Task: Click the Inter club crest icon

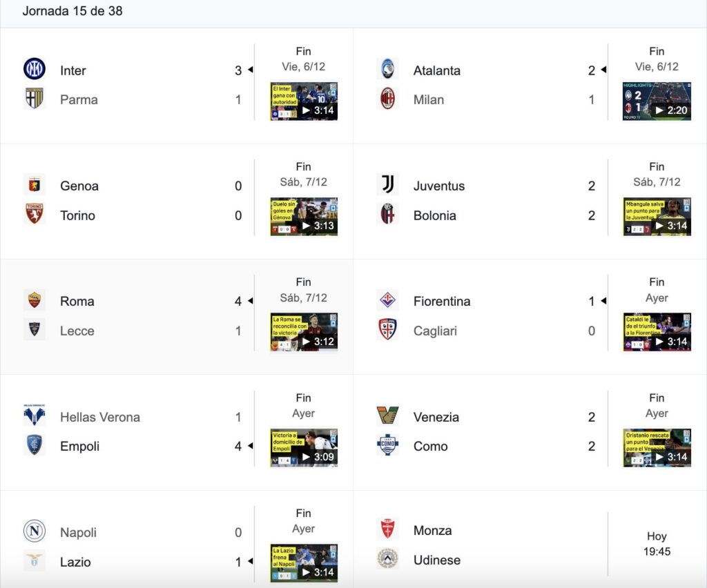Action: [35, 70]
